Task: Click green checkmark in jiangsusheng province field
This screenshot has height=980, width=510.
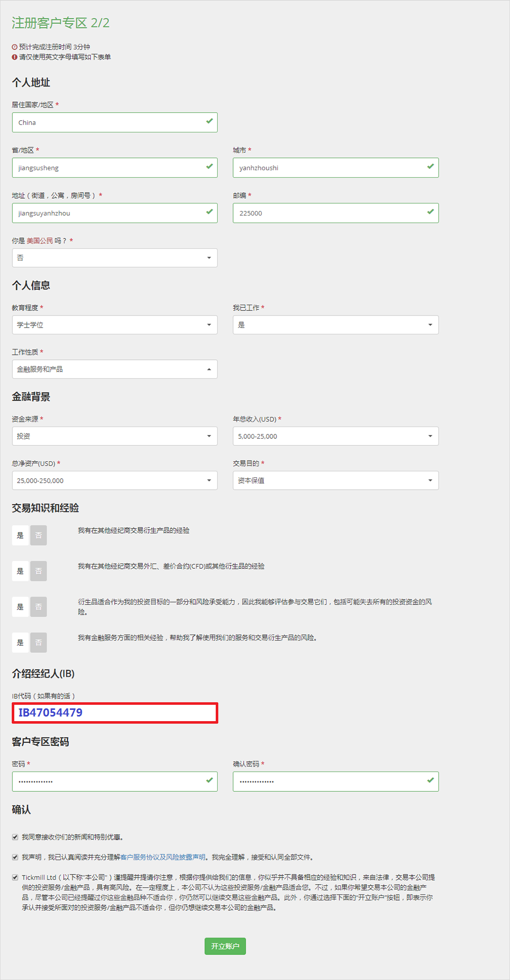Action: click(209, 167)
